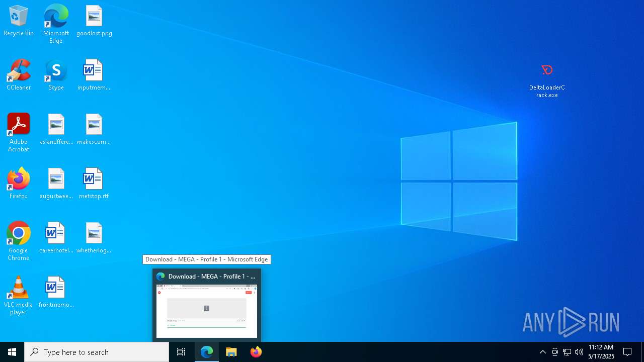The height and width of the screenshot is (362, 644).
Task: Open network status tray icon
Action: point(567,352)
